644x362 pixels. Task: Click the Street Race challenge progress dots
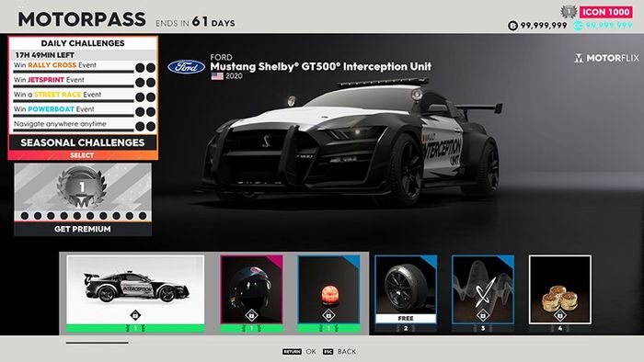click(145, 97)
